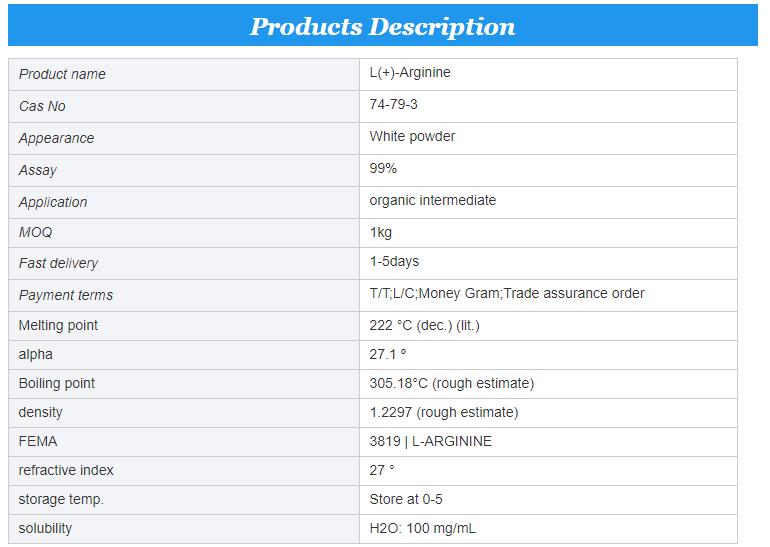Click the payment terms value text
Image resolution: width=770 pixels, height=547 pixels.
point(507,293)
